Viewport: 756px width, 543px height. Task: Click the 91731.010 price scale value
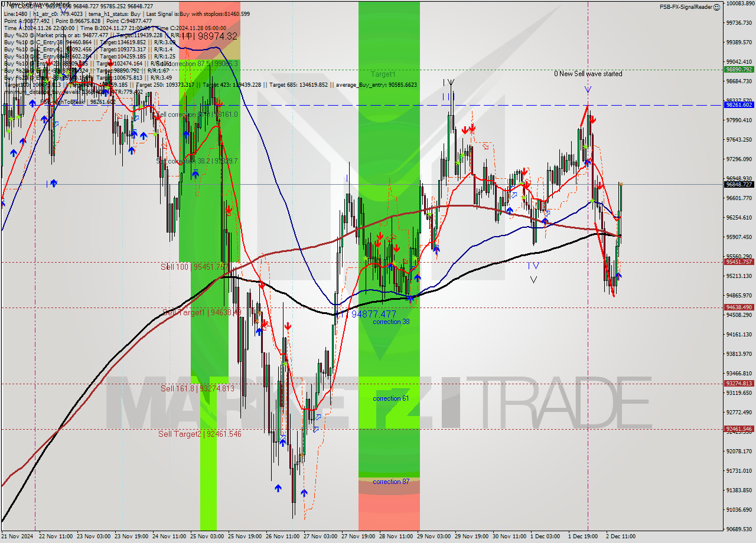(x=739, y=470)
